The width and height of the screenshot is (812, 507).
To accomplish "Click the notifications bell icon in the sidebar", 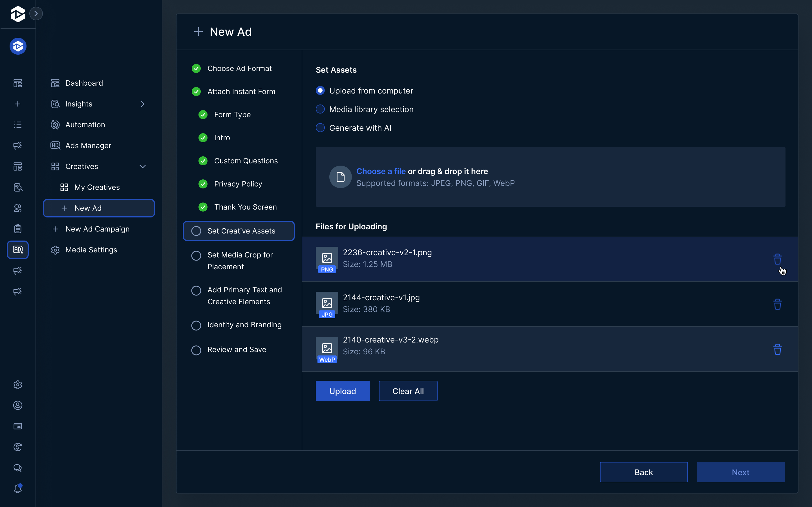I will coord(18,489).
